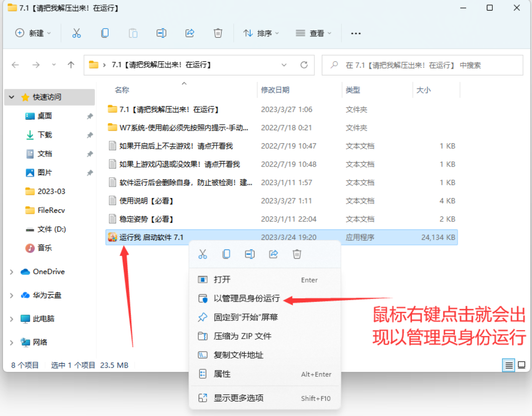Sort by the 类型 column header

click(353, 90)
